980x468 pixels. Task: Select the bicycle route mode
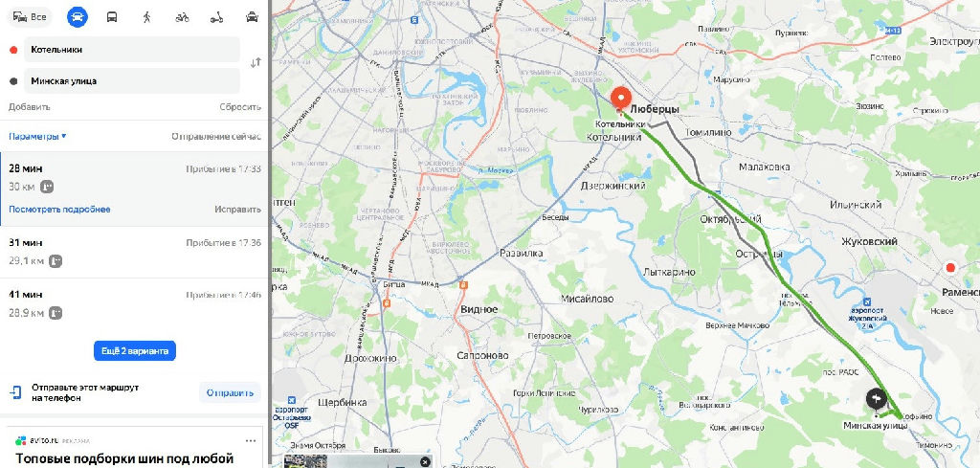pyautogui.click(x=182, y=17)
